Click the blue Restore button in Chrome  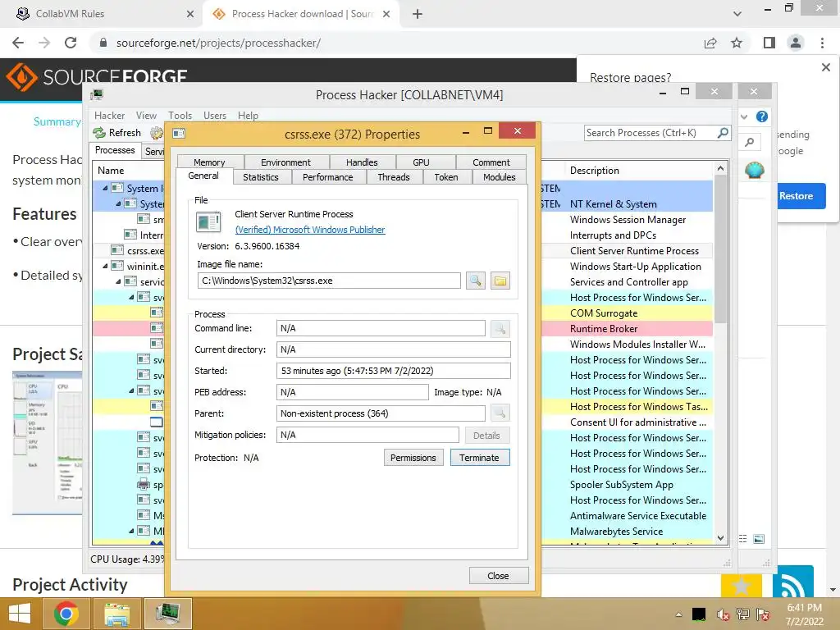(x=796, y=196)
